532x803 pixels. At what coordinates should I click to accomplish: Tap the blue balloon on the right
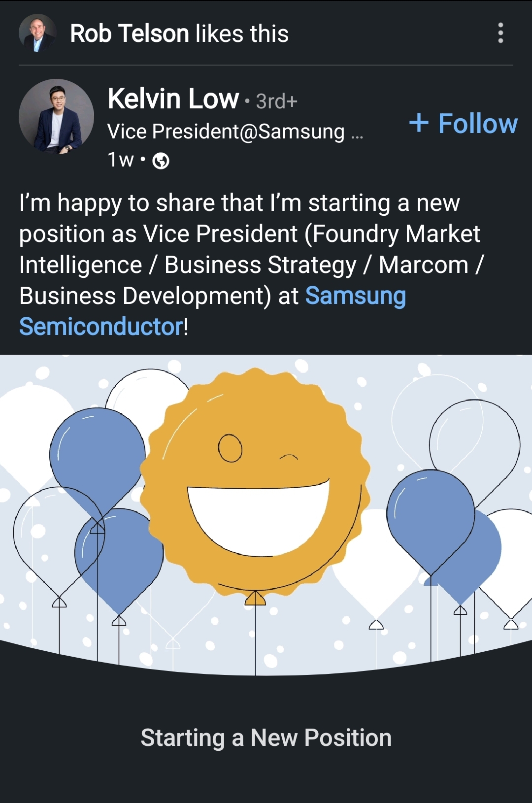click(x=430, y=517)
